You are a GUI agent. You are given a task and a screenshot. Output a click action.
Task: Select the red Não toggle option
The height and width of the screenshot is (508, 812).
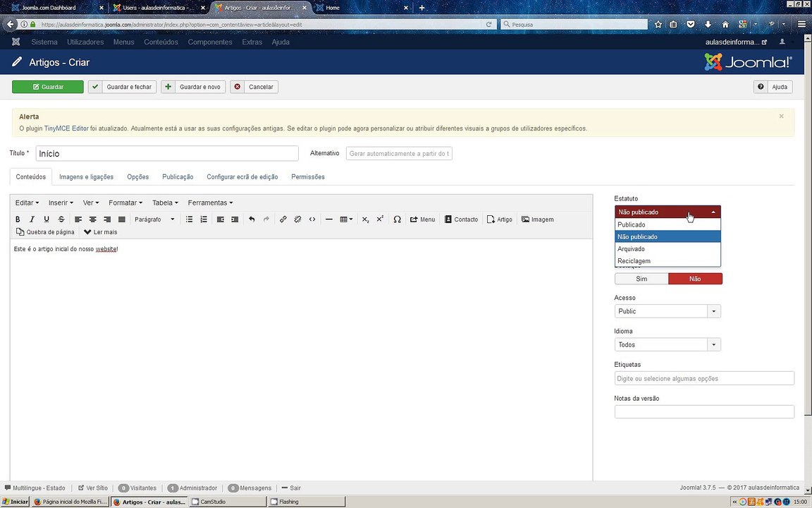695,279
